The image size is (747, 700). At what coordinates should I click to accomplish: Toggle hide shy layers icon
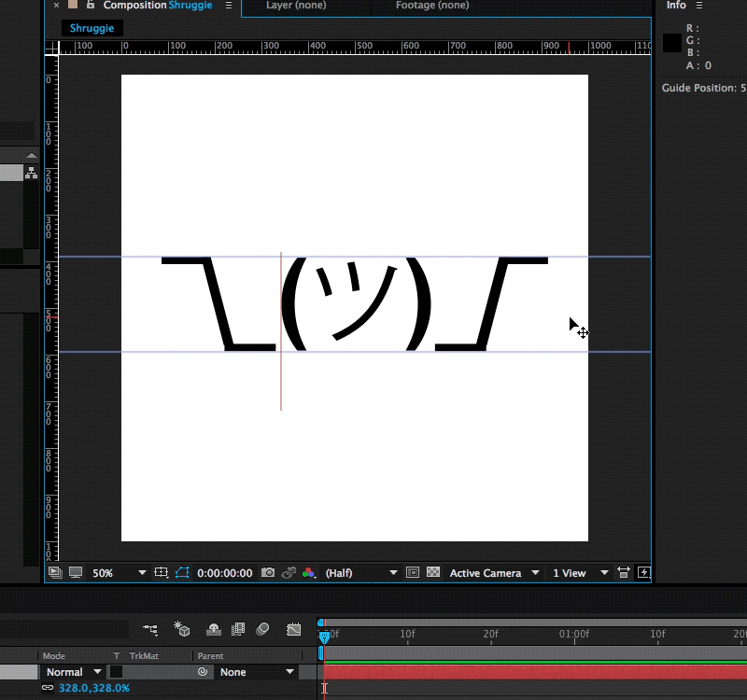pos(214,629)
